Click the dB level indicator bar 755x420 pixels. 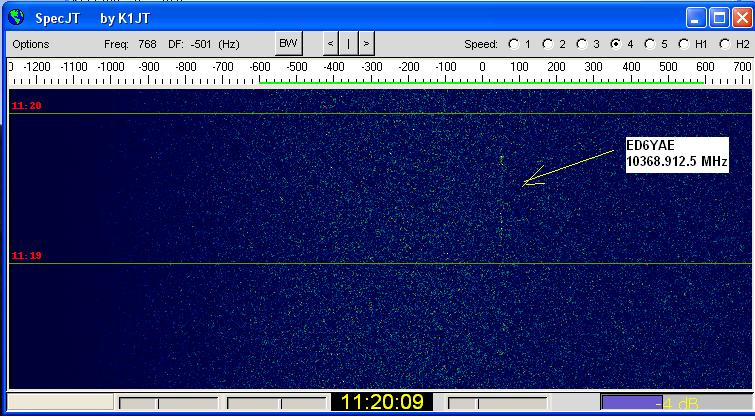coord(674,403)
